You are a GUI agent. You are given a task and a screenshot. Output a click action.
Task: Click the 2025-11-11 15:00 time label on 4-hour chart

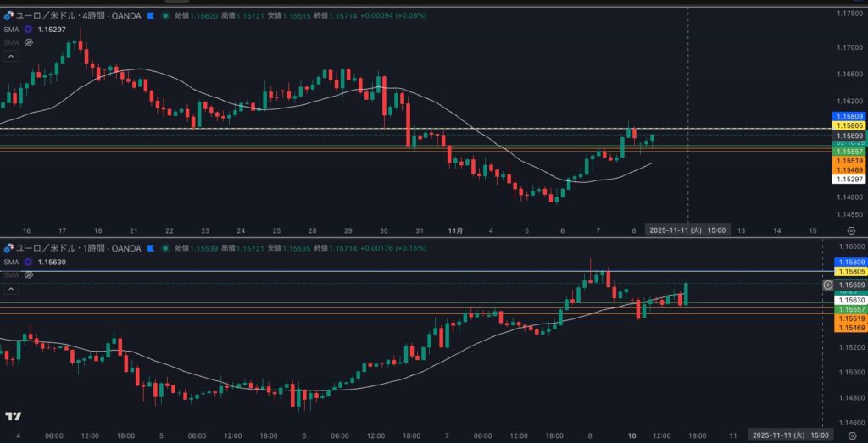685,230
